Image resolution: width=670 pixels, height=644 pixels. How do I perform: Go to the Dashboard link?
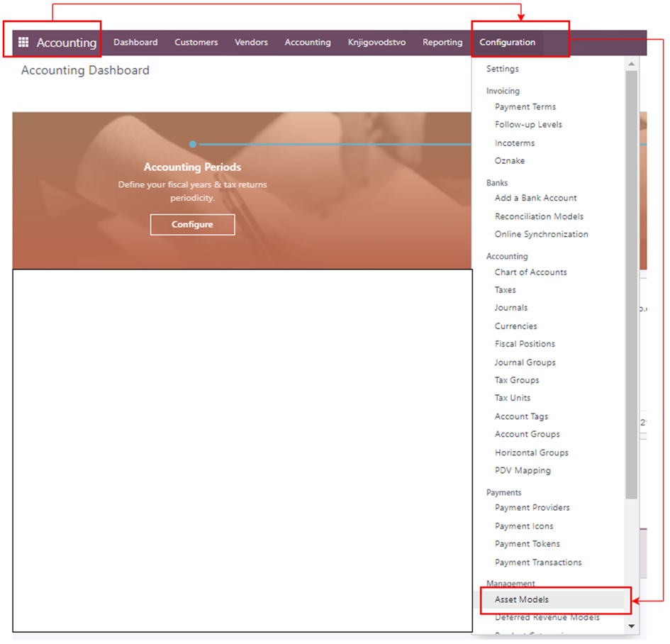point(135,43)
